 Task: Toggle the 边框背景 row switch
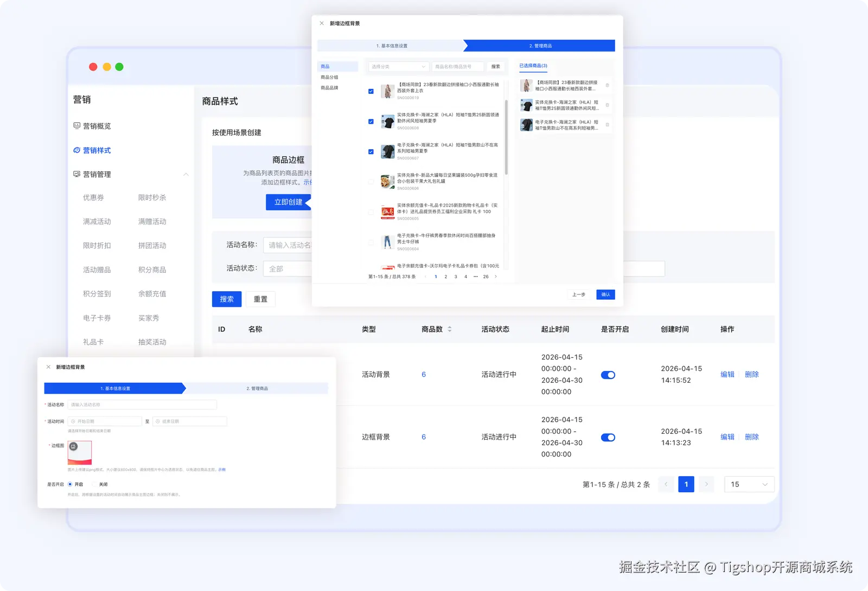click(x=608, y=438)
